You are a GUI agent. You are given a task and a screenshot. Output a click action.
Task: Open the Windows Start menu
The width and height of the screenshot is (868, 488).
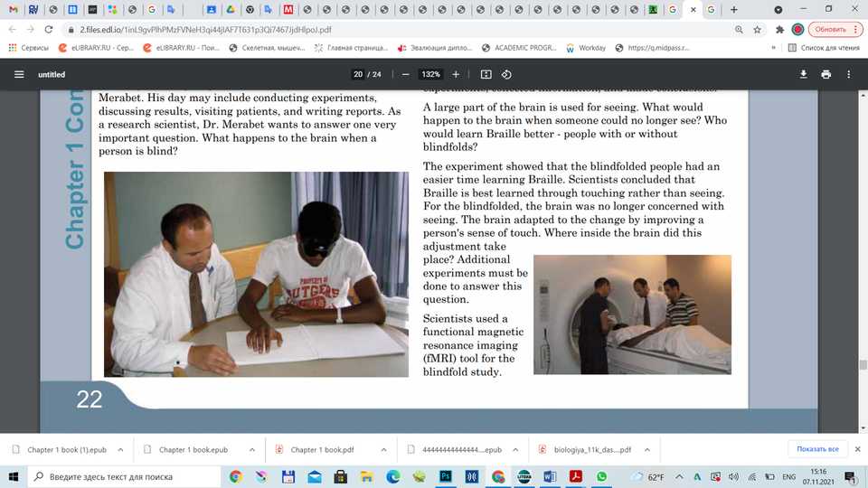(x=14, y=476)
